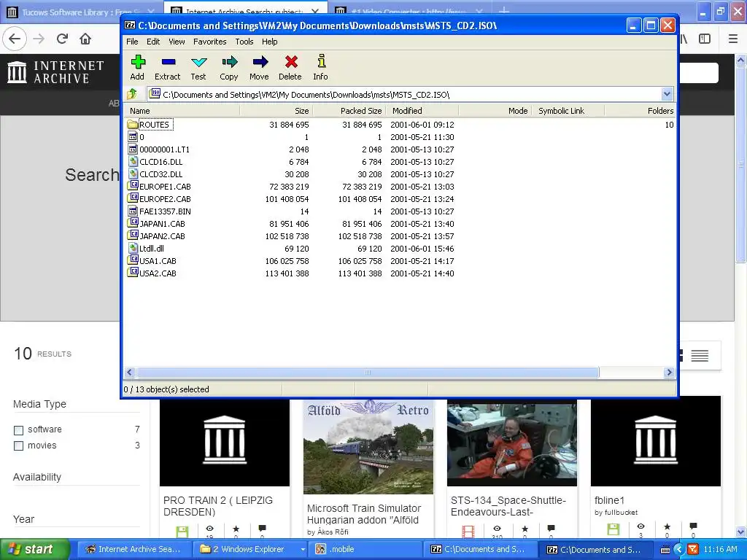Select the USA2.CAB file icon

tap(133, 273)
